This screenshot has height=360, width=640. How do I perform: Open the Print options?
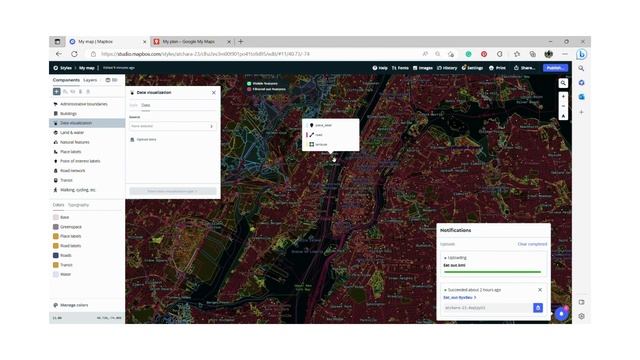pos(498,68)
